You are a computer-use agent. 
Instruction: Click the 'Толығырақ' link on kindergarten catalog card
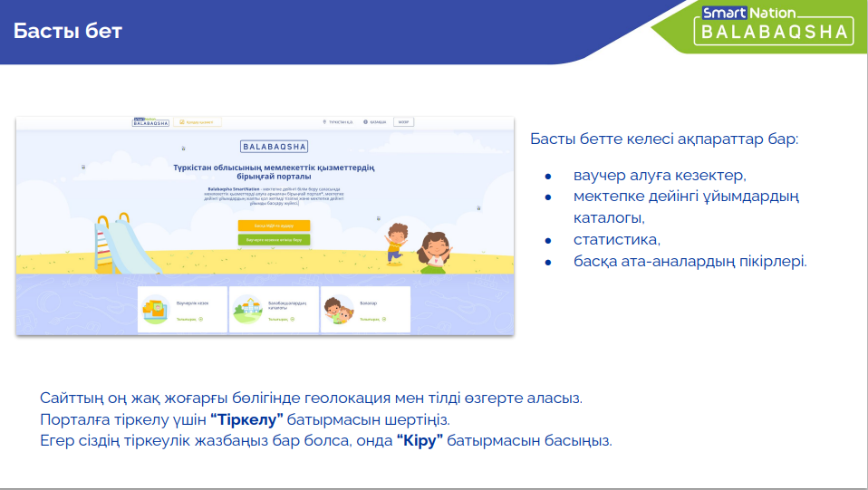point(281,320)
